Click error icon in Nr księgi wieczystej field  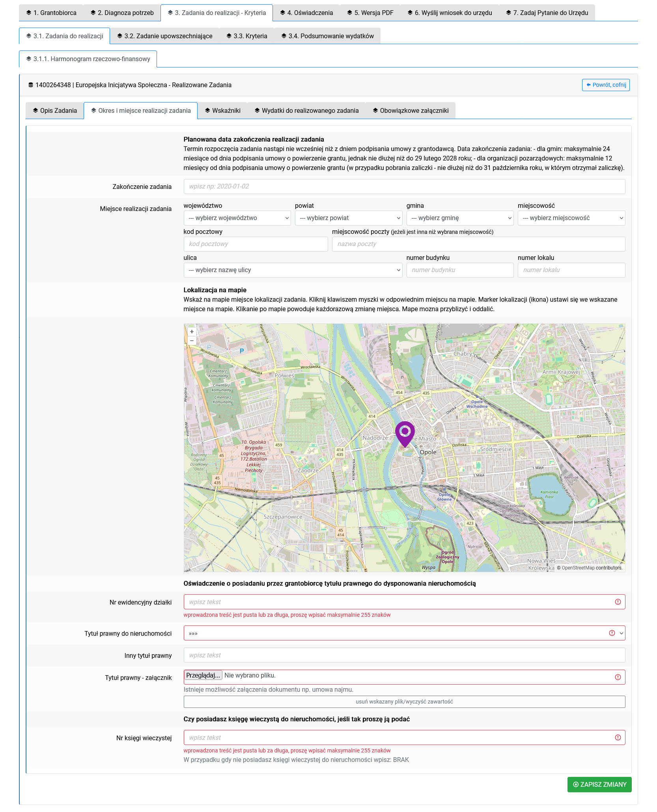pyautogui.click(x=618, y=737)
